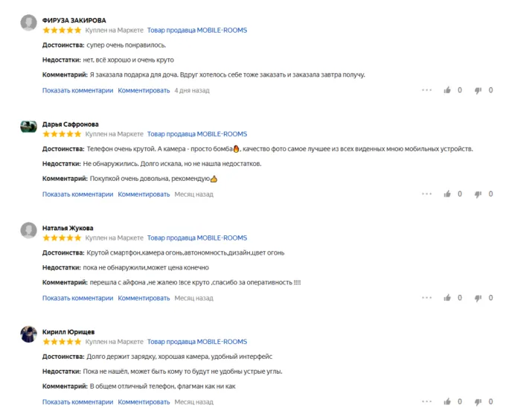Open more options on Кирилл Юрищев's review
The image size is (506, 420).
[x=426, y=402]
